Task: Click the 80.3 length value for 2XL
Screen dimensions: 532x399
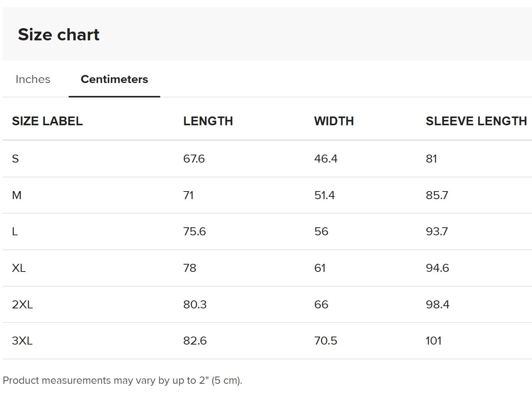Action: coord(195,305)
